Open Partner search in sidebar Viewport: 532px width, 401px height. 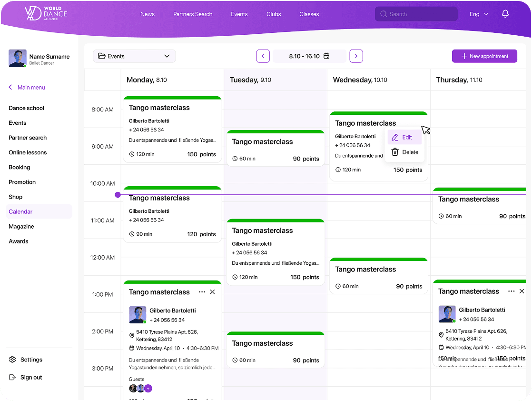(x=28, y=138)
